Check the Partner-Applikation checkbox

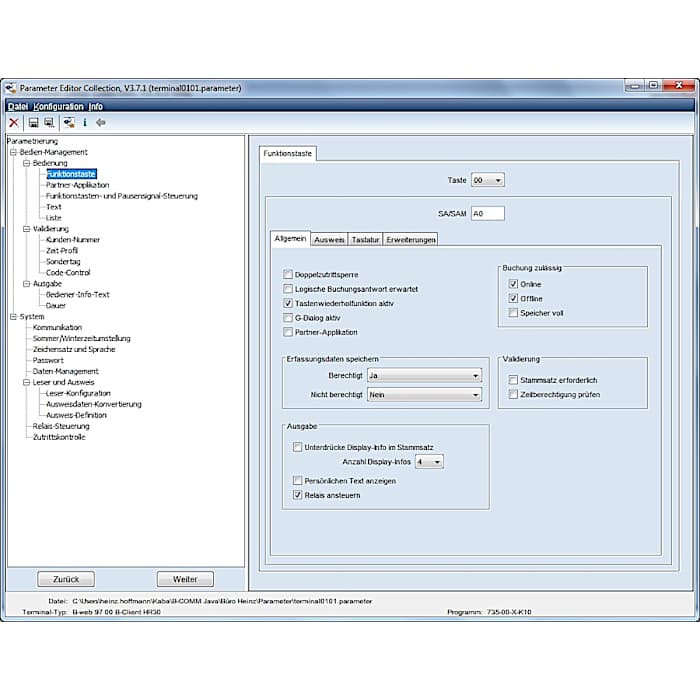tap(288, 332)
